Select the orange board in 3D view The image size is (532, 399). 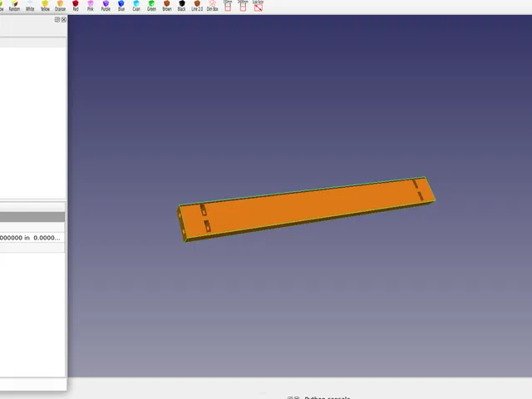305,209
